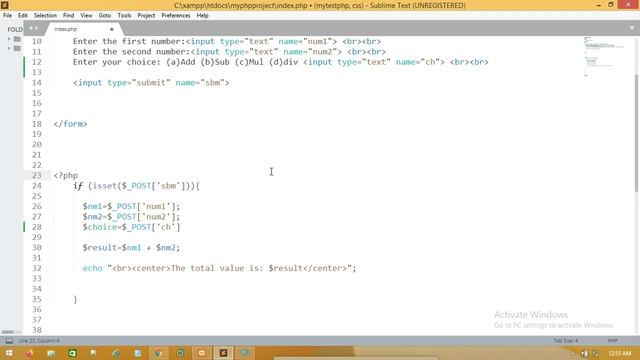Switch to Sublime Text taskbar icon
The width and height of the screenshot is (640, 360).
[x=223, y=353]
